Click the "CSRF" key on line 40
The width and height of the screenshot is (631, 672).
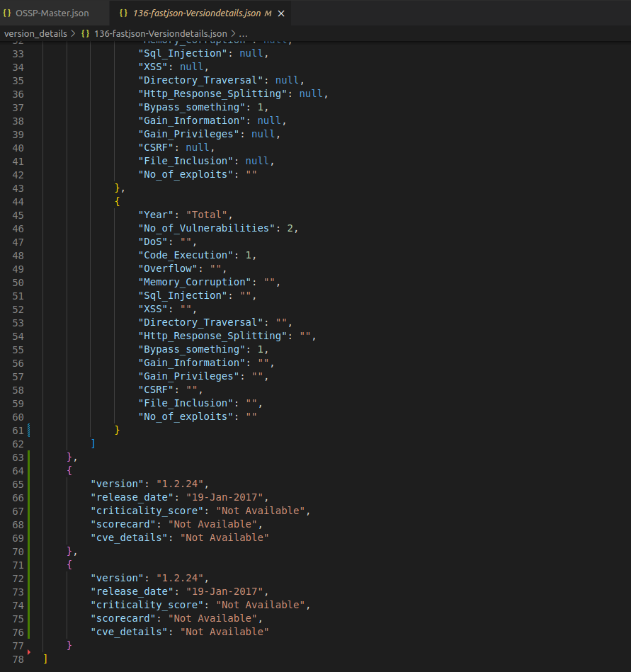click(x=156, y=147)
